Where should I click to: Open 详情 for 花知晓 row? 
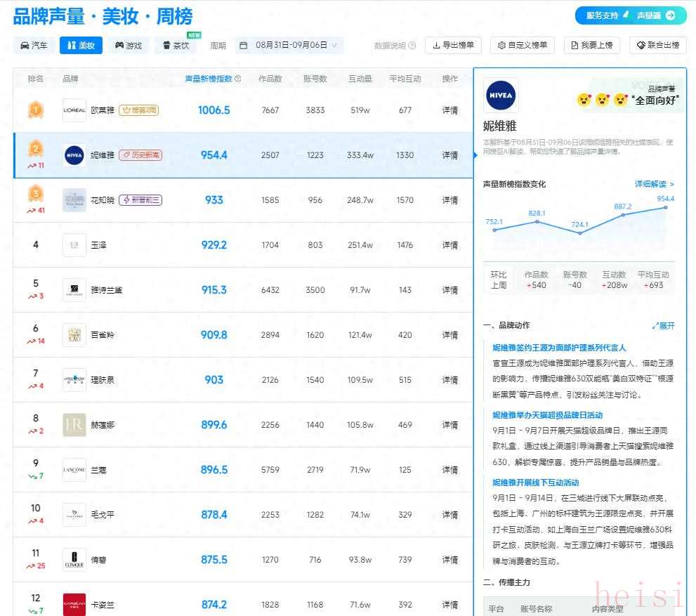(449, 200)
